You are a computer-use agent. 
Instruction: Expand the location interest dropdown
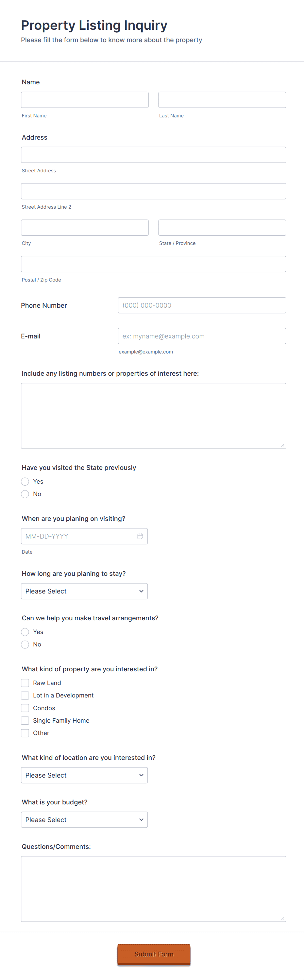84,775
